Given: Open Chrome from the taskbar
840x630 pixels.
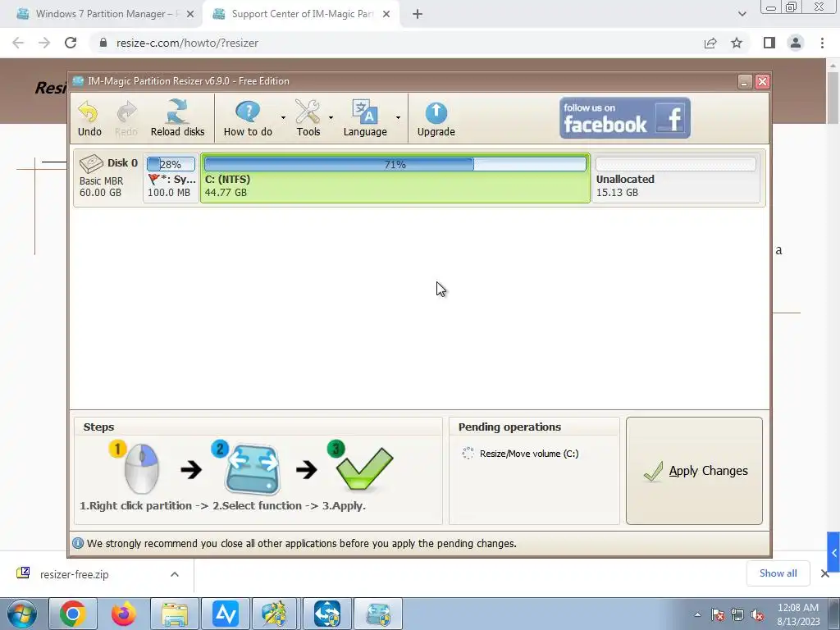Looking at the screenshot, I should 73,614.
